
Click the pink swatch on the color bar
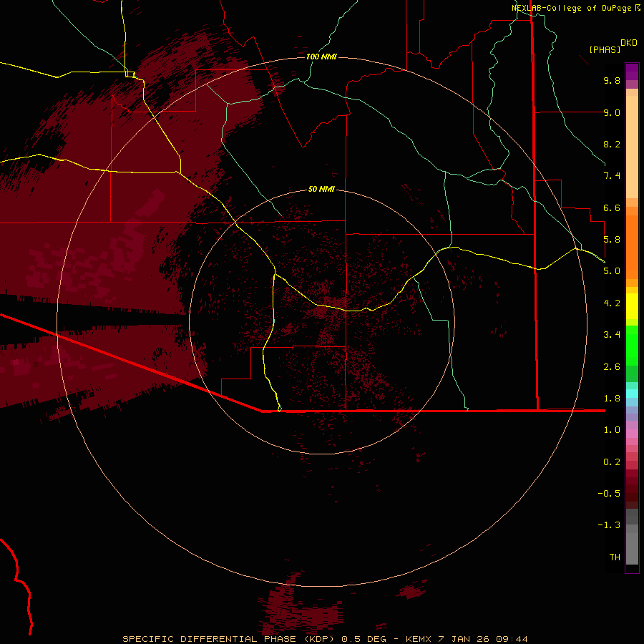[632, 434]
